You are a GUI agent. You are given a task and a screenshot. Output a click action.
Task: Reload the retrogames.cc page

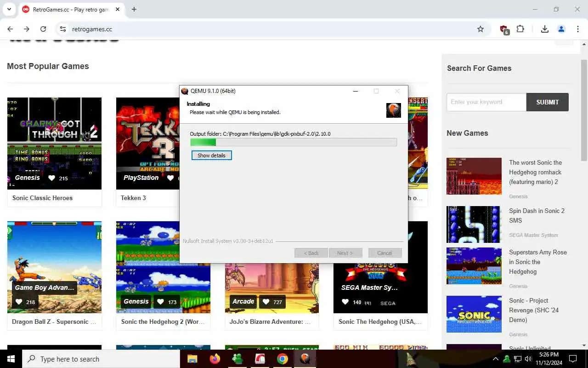[x=43, y=29]
